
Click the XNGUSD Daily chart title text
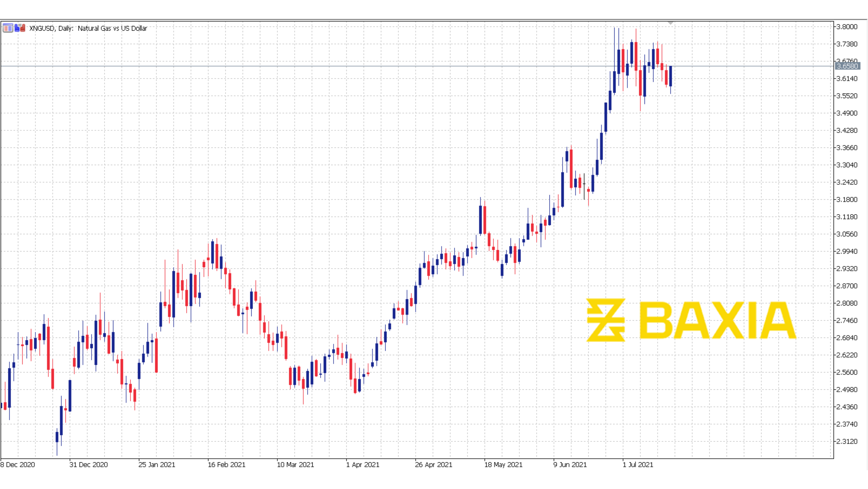point(88,28)
